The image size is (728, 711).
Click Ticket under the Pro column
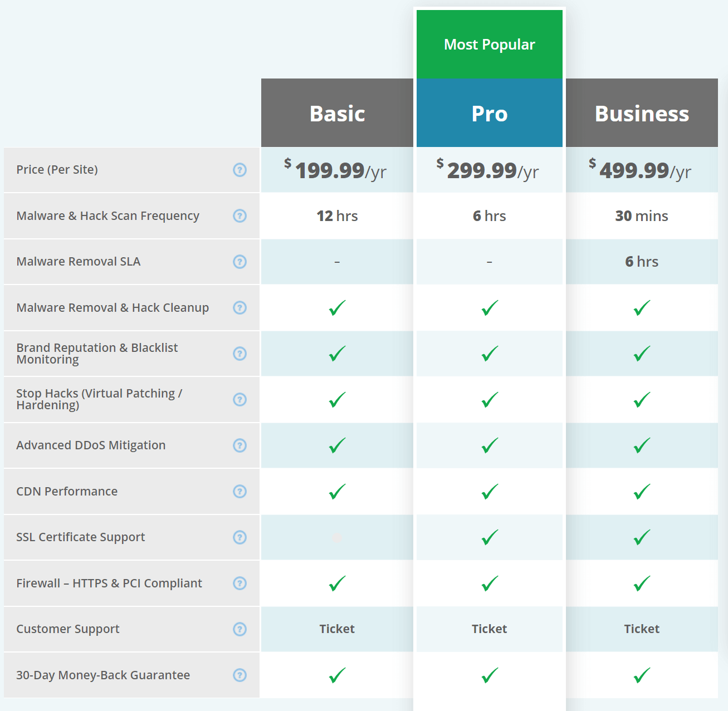(x=490, y=629)
